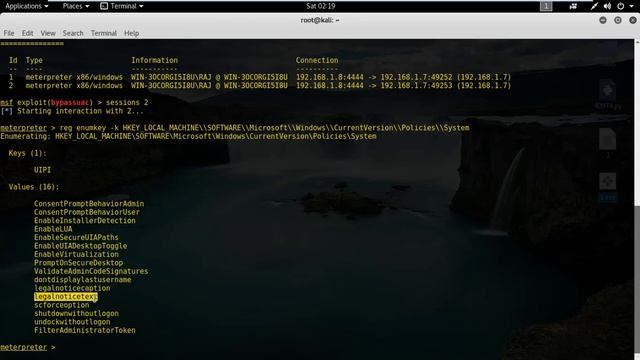640x360 pixels.
Task: Click the scforceoption value
Action: pos(61,305)
